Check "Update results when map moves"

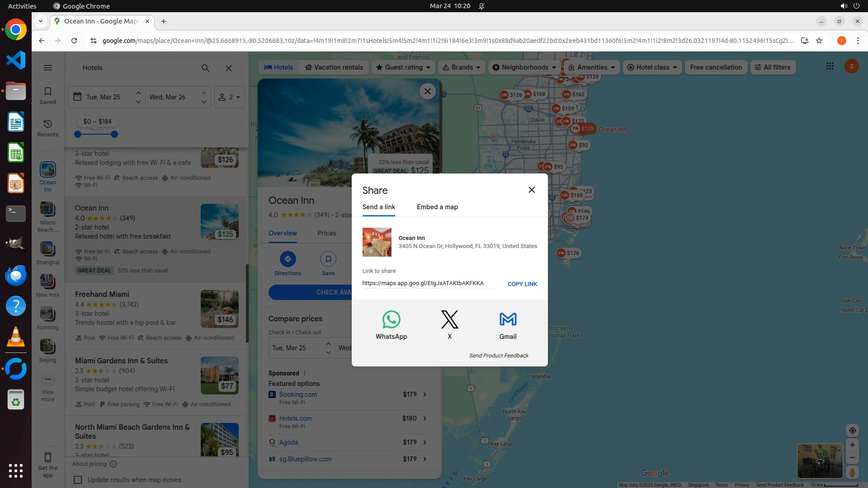(x=78, y=480)
